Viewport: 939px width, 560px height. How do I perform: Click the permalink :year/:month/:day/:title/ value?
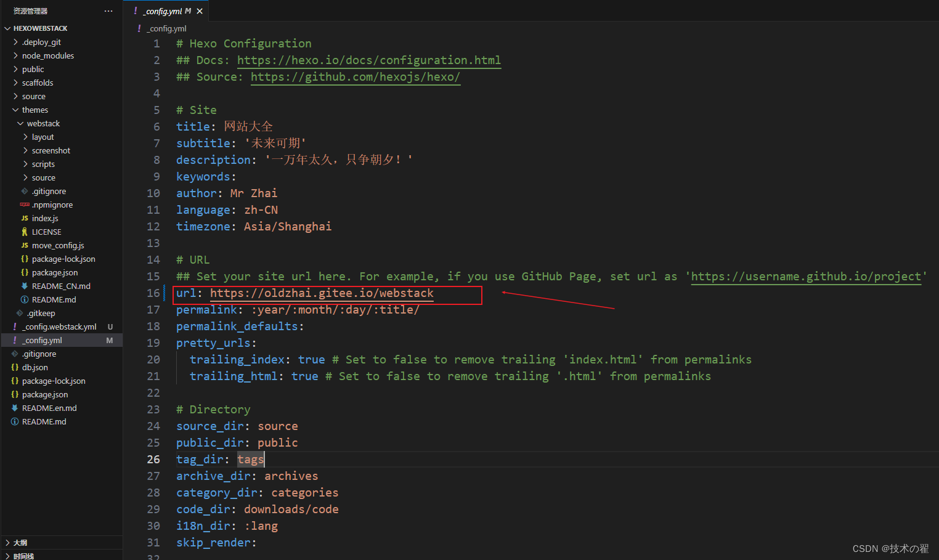[x=335, y=309]
